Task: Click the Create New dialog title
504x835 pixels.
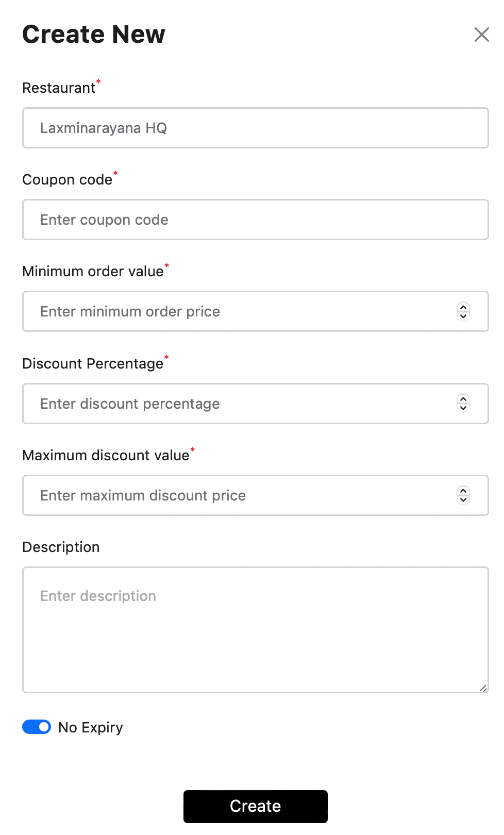Action: 93,34
